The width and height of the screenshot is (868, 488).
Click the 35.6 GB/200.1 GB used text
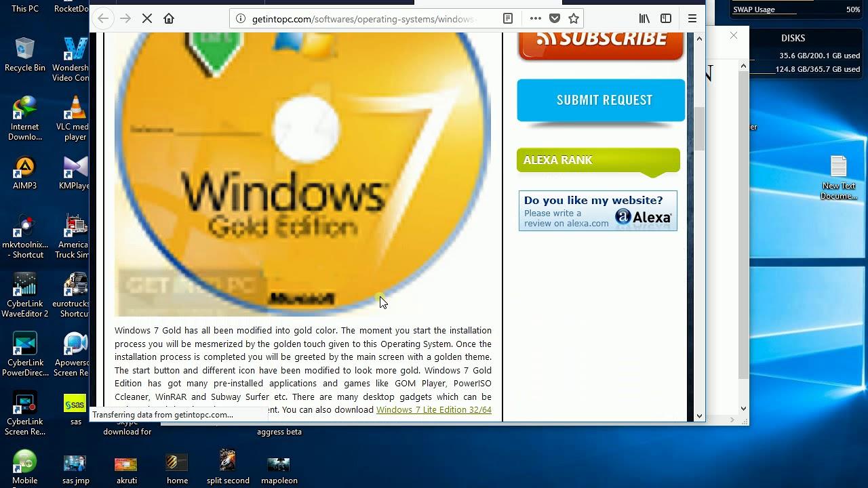(819, 56)
